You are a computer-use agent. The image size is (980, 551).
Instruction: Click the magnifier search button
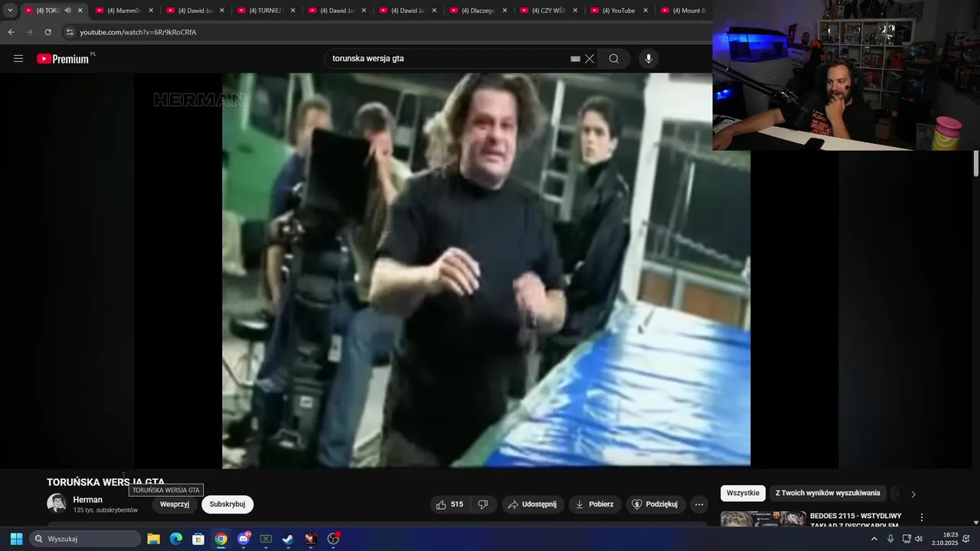tap(614, 59)
